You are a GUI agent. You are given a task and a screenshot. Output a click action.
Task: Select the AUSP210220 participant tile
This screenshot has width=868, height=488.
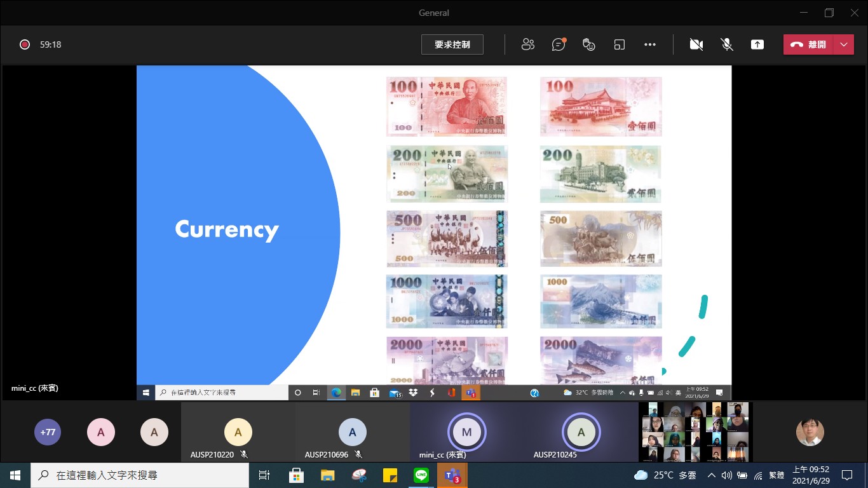[x=238, y=432]
